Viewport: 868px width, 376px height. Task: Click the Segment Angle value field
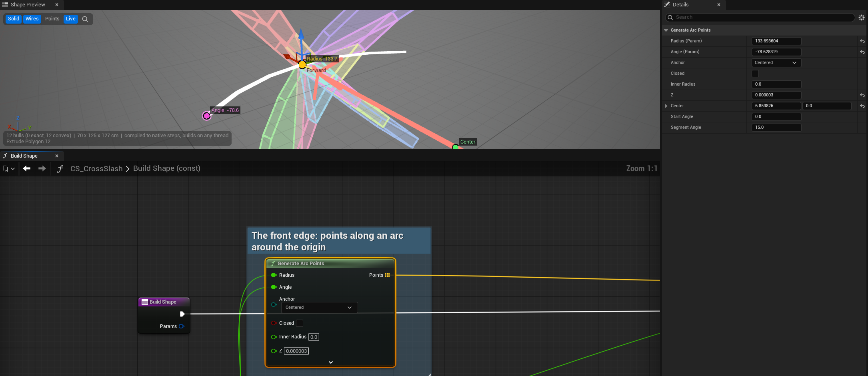pos(776,128)
